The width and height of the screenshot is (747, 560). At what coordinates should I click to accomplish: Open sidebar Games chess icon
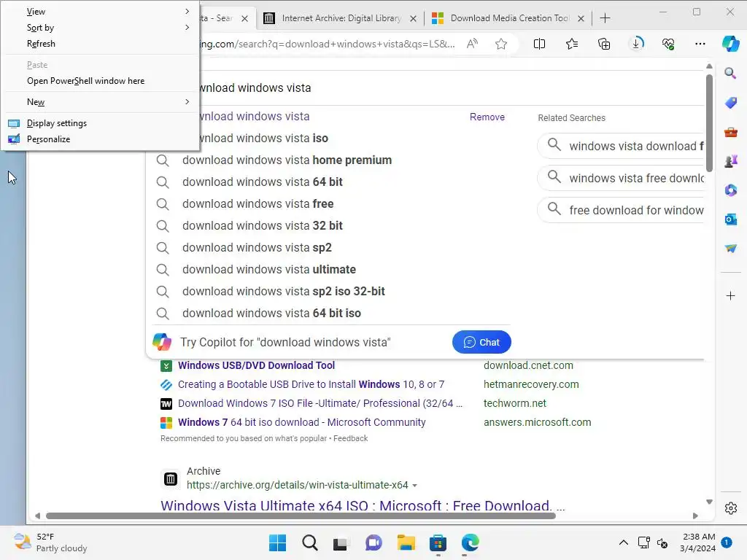(x=730, y=161)
